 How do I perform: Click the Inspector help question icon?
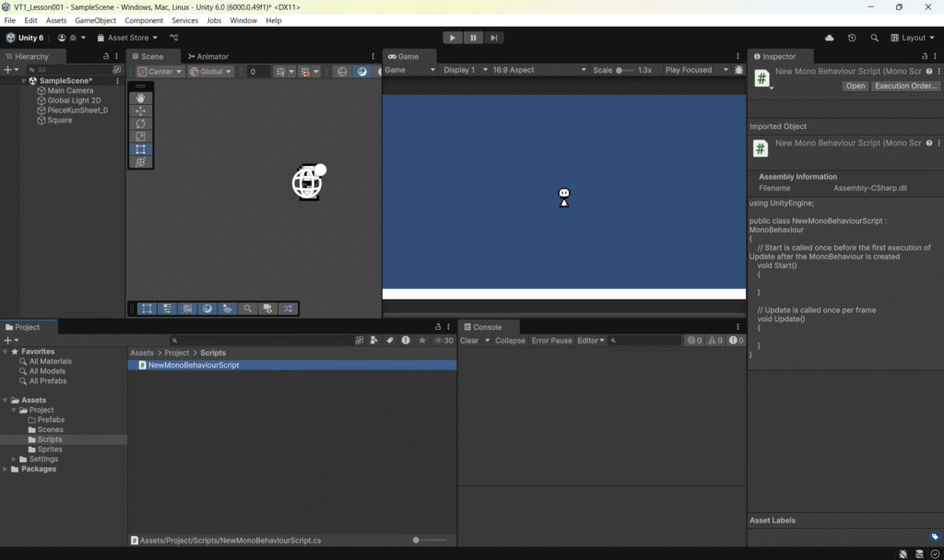[929, 71]
